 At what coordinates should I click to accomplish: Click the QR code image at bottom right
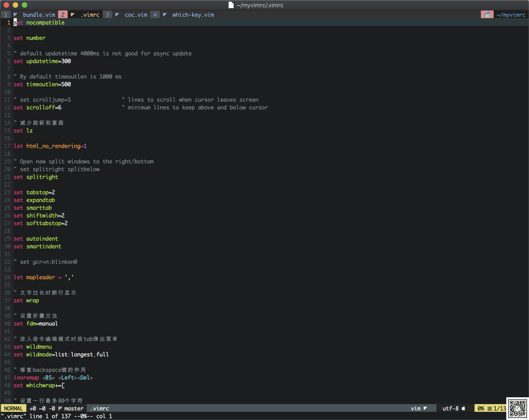(x=518, y=408)
